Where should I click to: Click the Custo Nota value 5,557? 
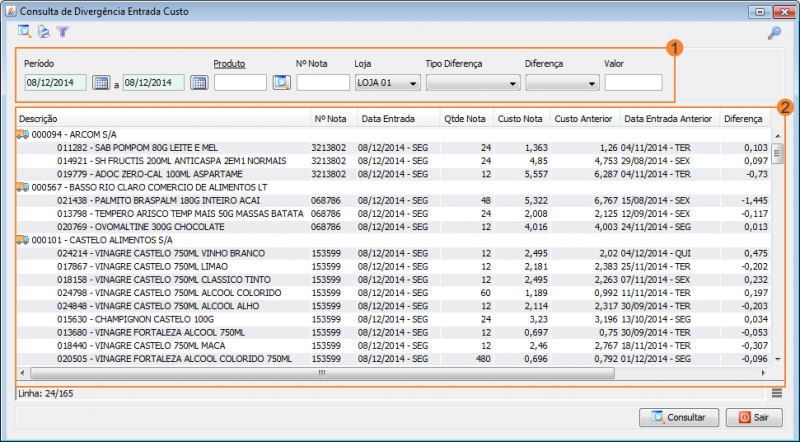tap(536, 174)
